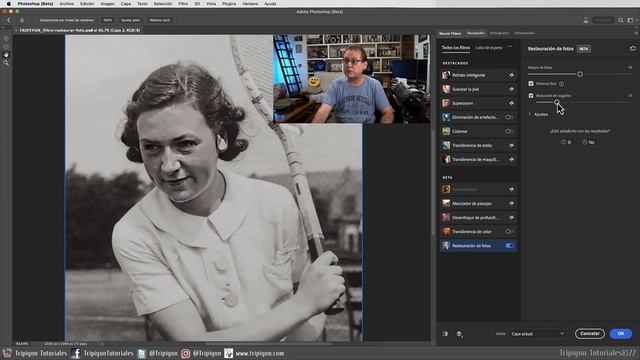Click the Ajustar pantalla button
Screen dimensions: 640x360
130,20
